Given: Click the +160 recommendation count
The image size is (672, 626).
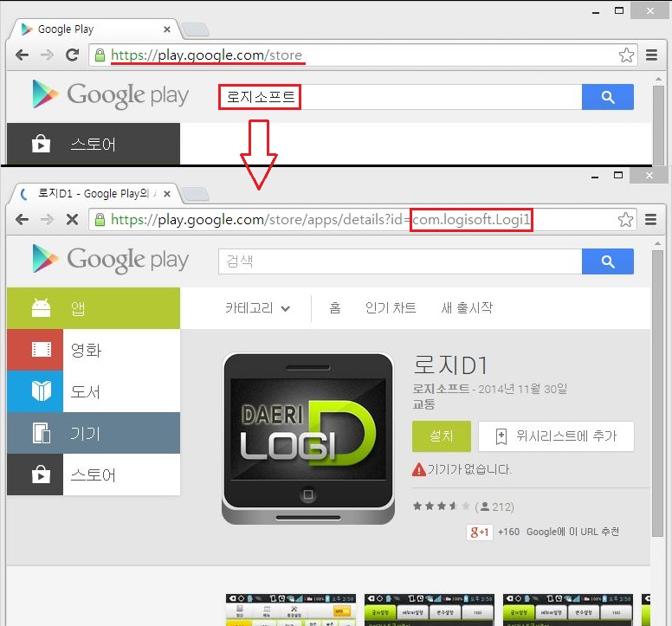Looking at the screenshot, I should point(508,532).
